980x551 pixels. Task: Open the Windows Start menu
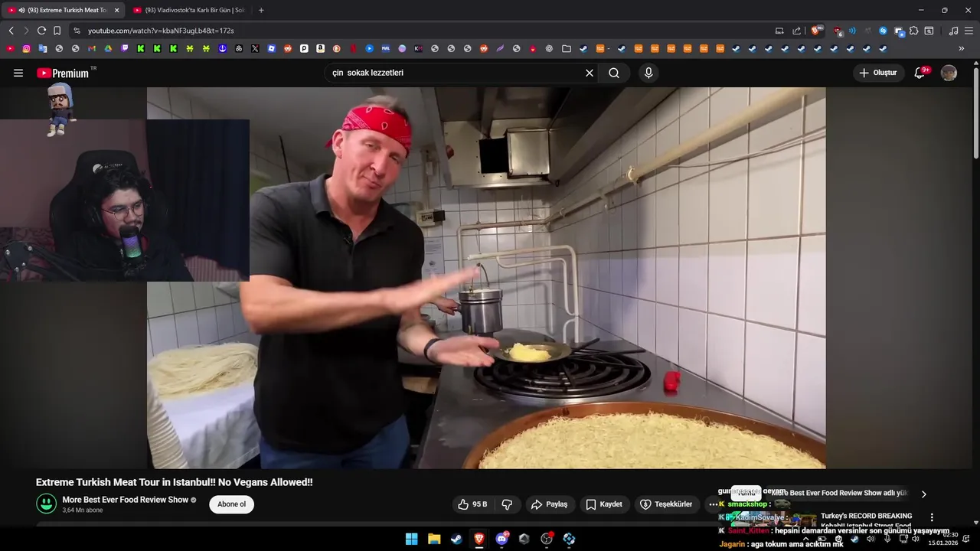point(411,539)
